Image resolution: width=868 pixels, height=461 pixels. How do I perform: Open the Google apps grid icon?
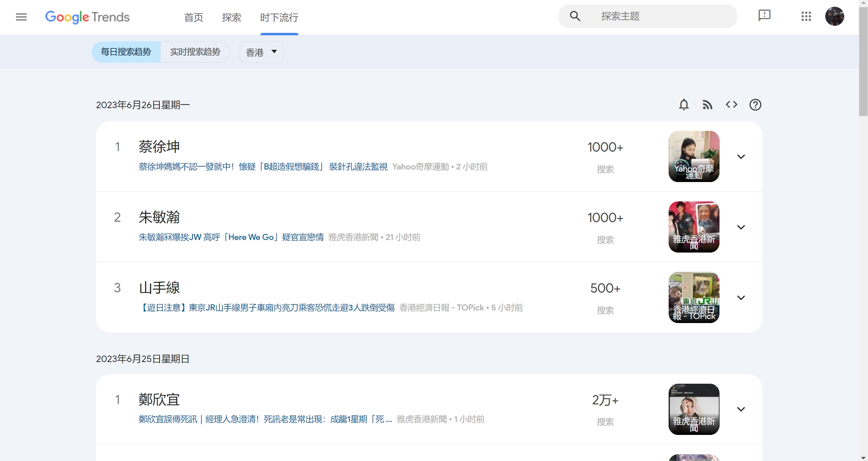[806, 16]
